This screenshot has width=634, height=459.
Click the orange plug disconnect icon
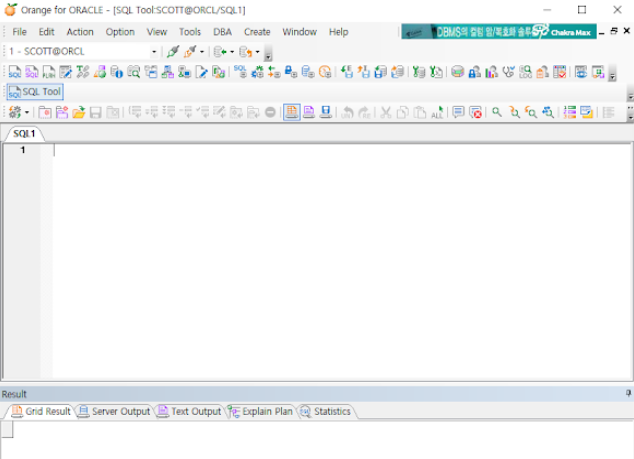click(190, 52)
